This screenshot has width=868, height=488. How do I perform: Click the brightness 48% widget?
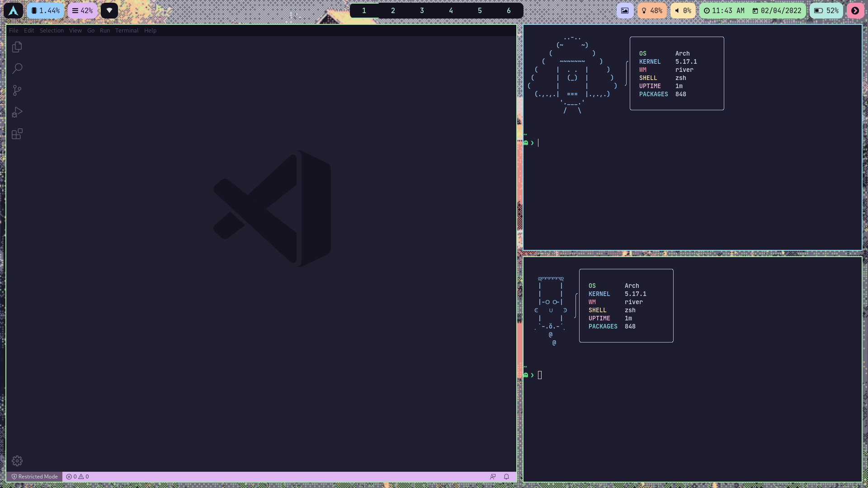click(651, 10)
